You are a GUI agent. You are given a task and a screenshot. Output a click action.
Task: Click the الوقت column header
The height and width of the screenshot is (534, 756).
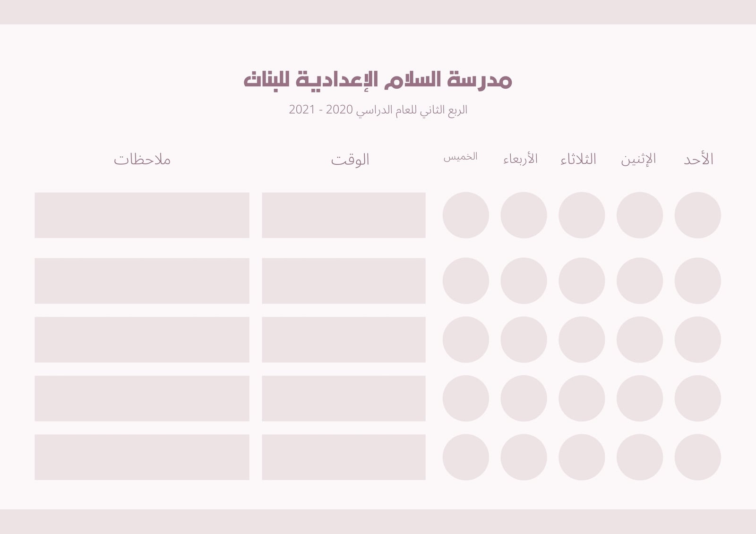(x=350, y=160)
